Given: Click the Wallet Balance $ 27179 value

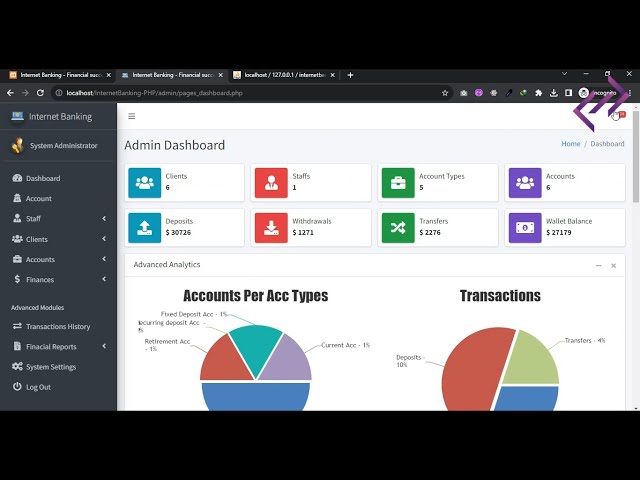Looking at the screenshot, I should [x=559, y=232].
